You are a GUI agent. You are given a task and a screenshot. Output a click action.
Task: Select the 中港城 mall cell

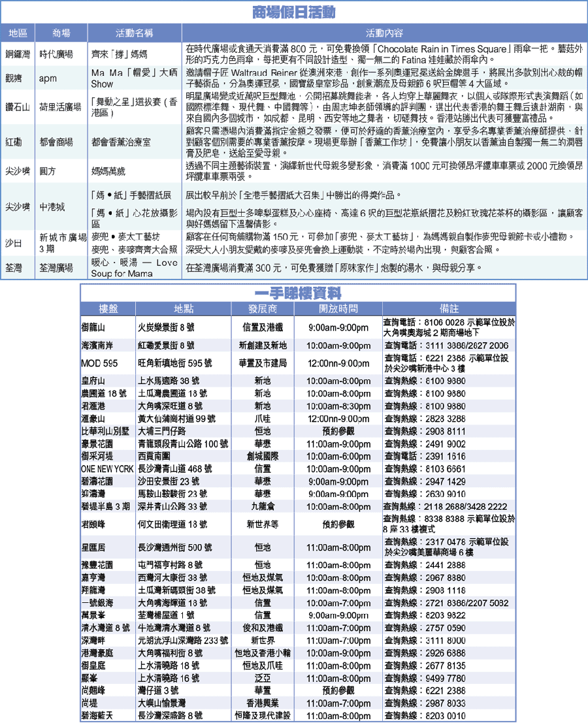pos(52,207)
